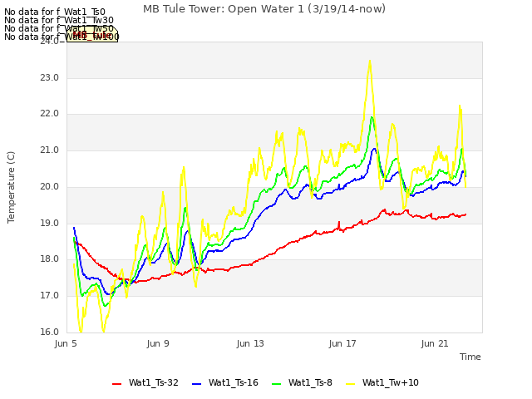Click the 20.0 y-axis tick label
The height and width of the screenshot is (399, 532).
point(50,186)
